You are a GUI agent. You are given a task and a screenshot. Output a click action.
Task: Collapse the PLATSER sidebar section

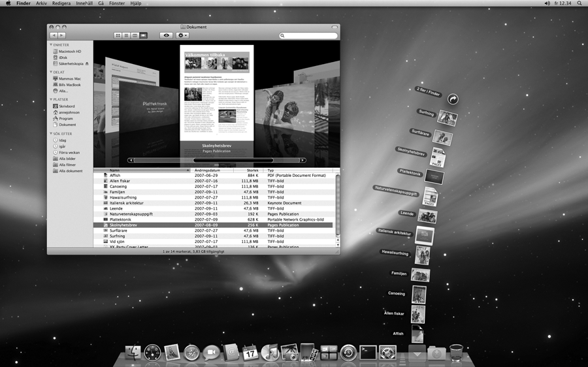pyautogui.click(x=51, y=99)
